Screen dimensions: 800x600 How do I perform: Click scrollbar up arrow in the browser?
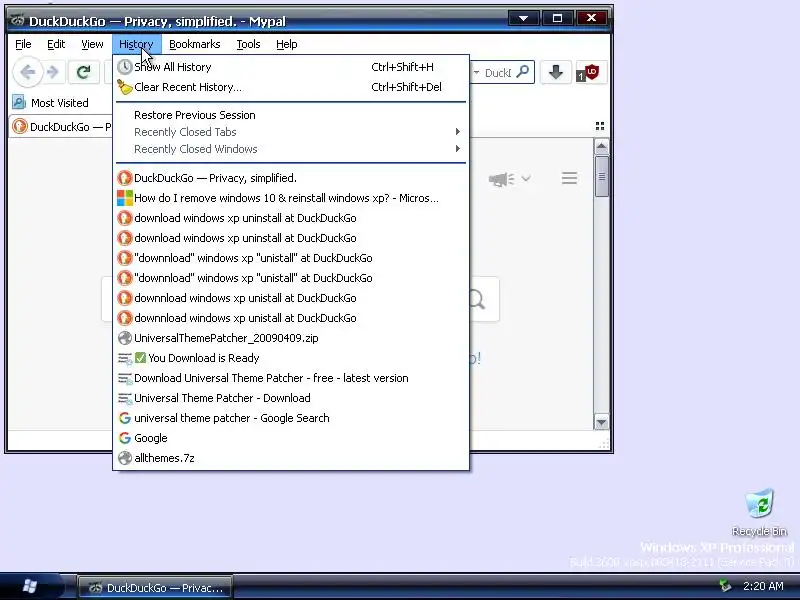point(602,147)
